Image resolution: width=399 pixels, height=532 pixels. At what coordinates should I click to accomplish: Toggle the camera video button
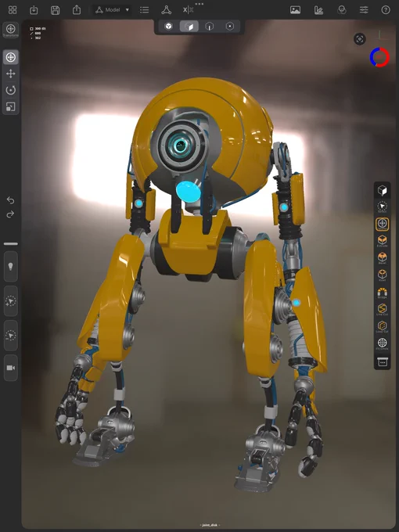[x=11, y=368]
